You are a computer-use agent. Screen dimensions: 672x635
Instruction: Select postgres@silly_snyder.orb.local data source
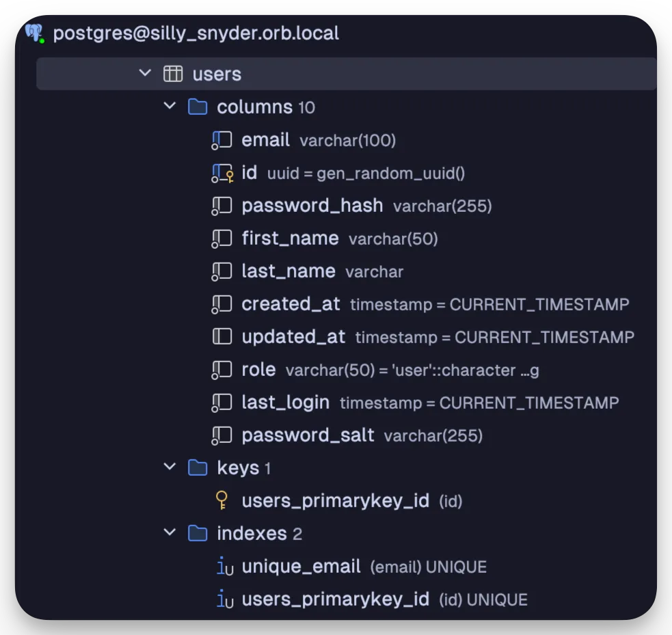pyautogui.click(x=196, y=33)
